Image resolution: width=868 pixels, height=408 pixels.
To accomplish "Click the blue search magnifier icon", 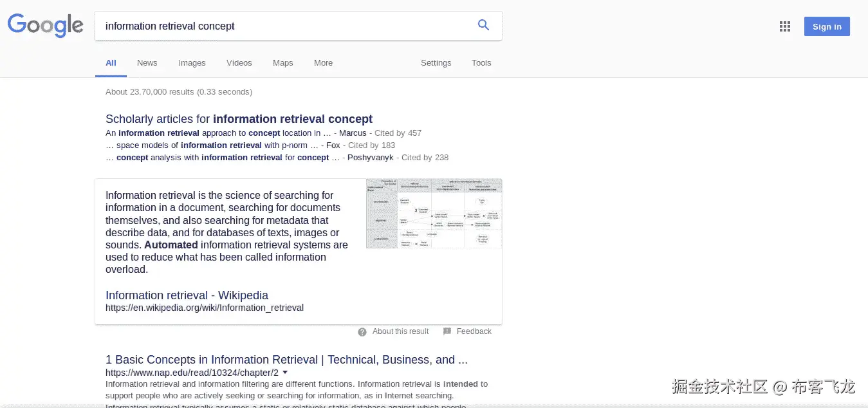I will [483, 26].
